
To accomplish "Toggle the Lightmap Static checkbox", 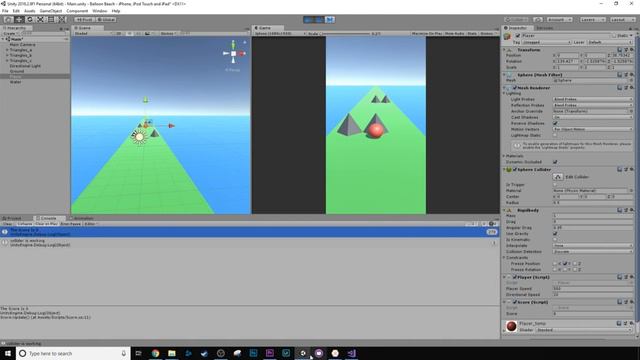I will tap(555, 135).
